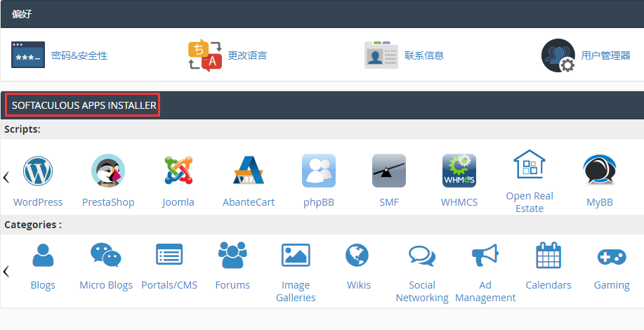Click the SMF text link
This screenshot has height=330, width=644.
[x=389, y=202]
